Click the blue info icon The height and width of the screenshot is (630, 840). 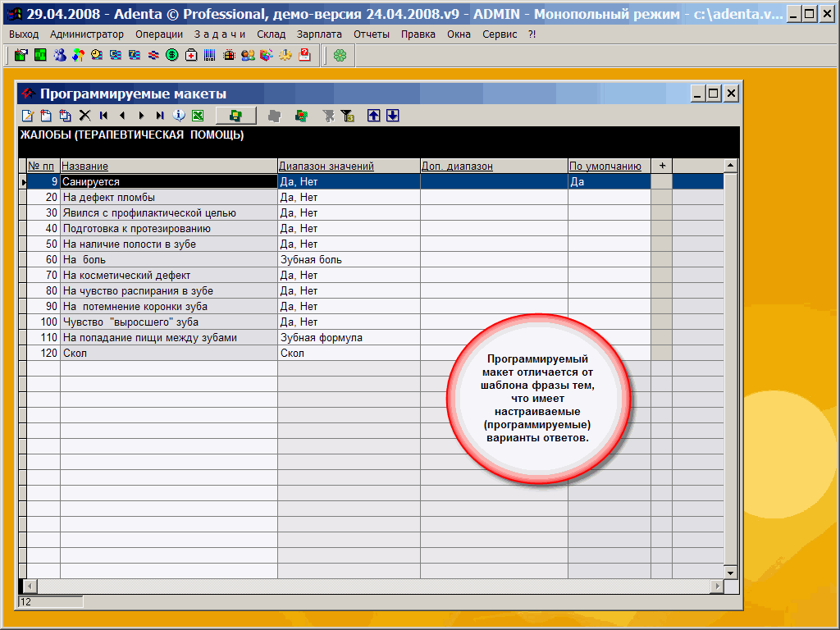[x=178, y=116]
